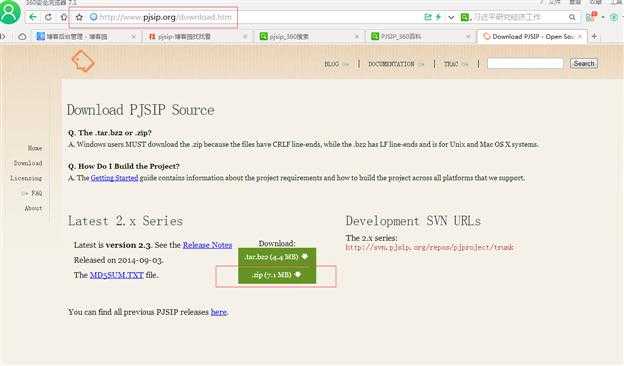
Task: Click the green user avatar icon
Action: pos(10,12)
